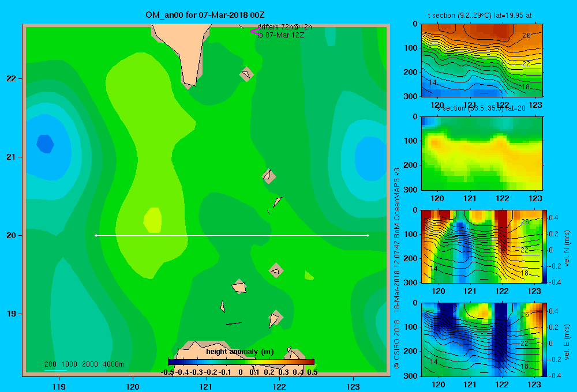Image resolution: width=577 pixels, height=392 pixels.
Task: Click the salinity section panel
Action: [482, 153]
